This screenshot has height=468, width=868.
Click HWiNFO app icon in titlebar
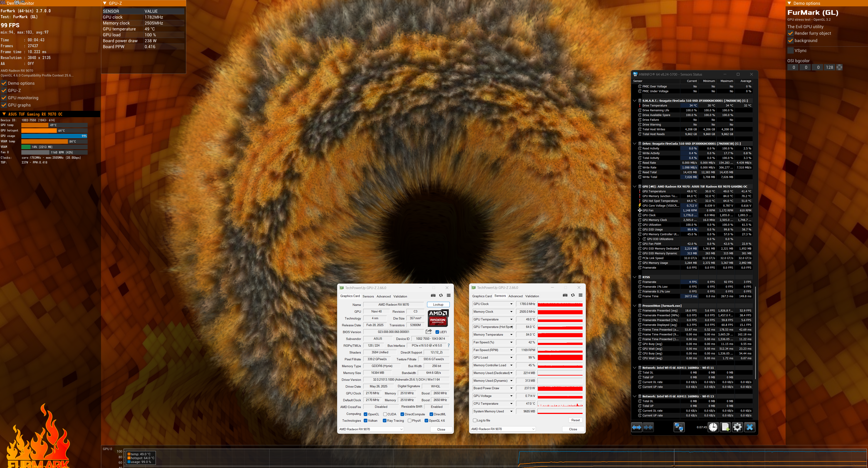pos(635,74)
